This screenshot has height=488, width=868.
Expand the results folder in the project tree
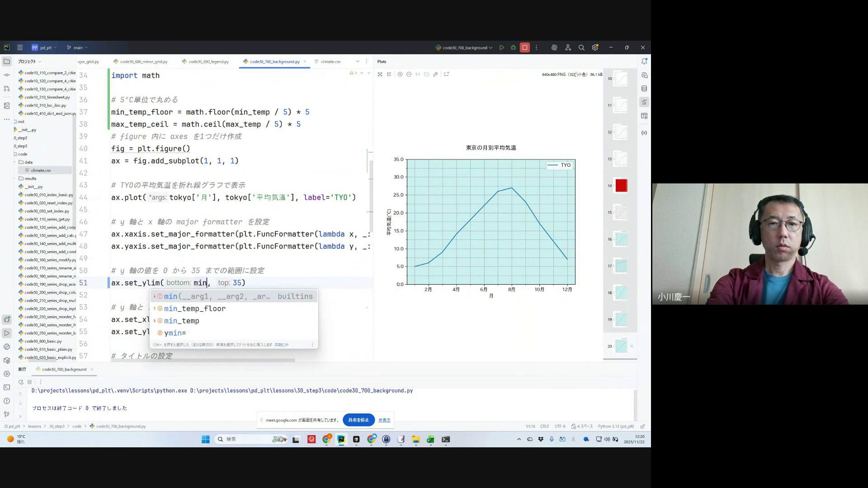point(15,178)
